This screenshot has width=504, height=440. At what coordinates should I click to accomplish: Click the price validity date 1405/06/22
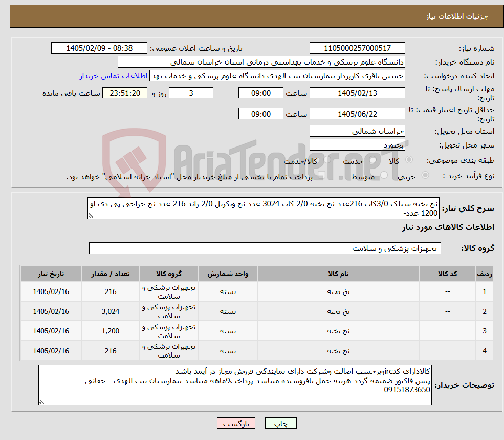[x=357, y=114]
